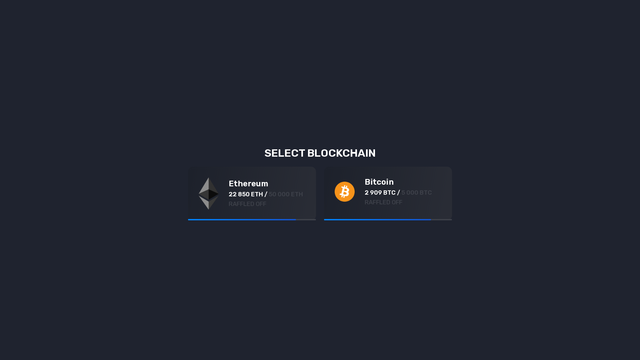Click RAFFLED OFF text under Bitcoin
Viewport: 640px width, 360px height.
(x=383, y=202)
